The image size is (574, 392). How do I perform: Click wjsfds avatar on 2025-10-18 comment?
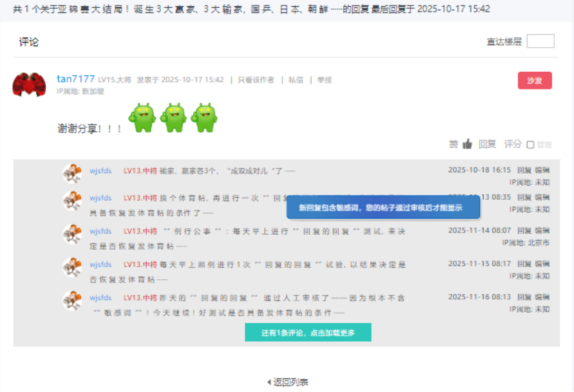[x=72, y=174]
